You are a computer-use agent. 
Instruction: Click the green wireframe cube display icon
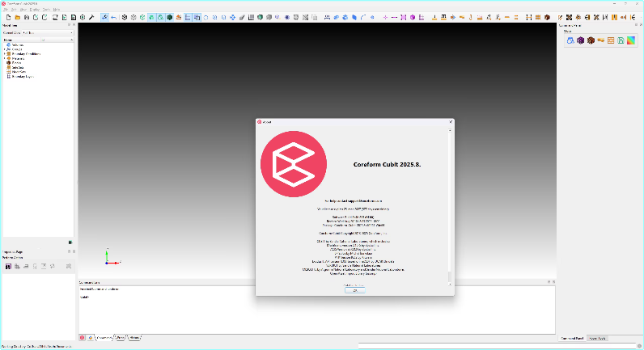[x=142, y=17]
